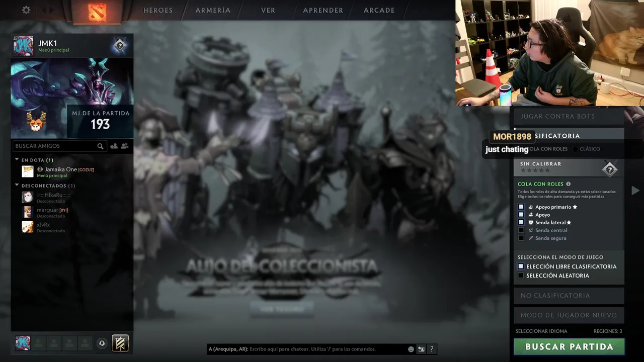Image resolution: width=644 pixels, height=362 pixels.
Task: Click the second empty party slot
Action: pos(54,343)
